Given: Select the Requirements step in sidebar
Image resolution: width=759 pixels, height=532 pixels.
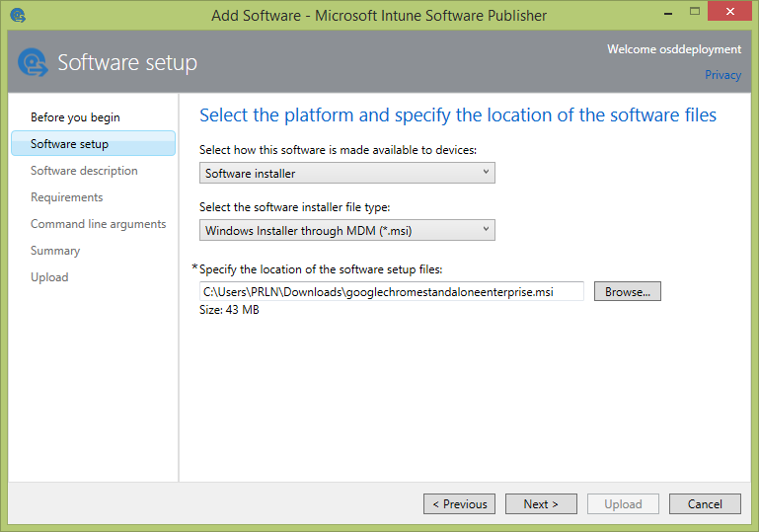Looking at the screenshot, I should click(66, 197).
